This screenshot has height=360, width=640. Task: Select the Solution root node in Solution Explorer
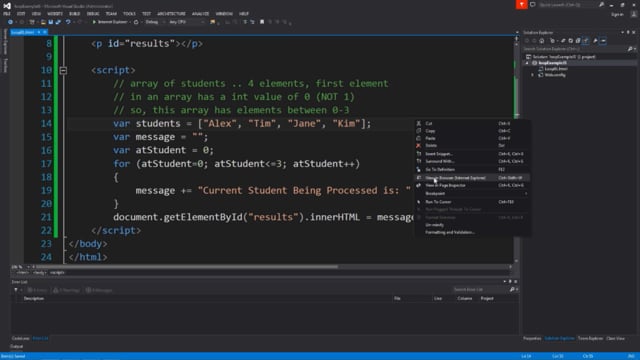click(560, 57)
